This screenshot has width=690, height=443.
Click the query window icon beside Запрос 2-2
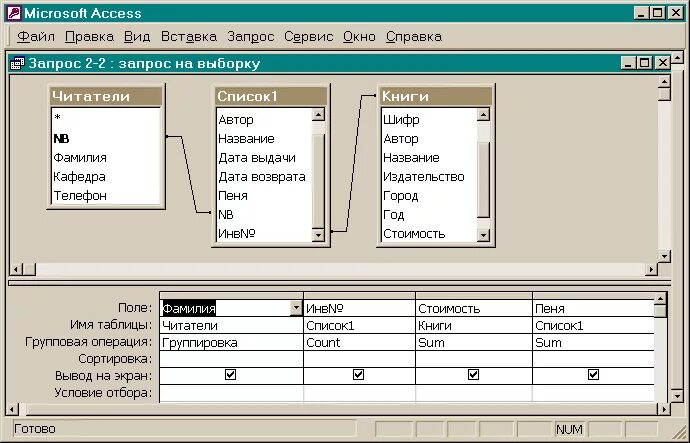tap(17, 63)
